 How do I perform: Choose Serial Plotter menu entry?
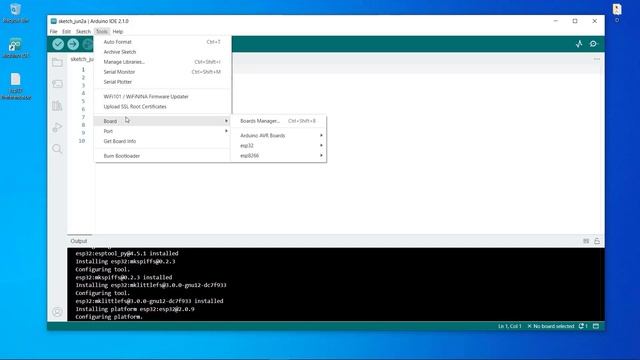pyautogui.click(x=162, y=82)
